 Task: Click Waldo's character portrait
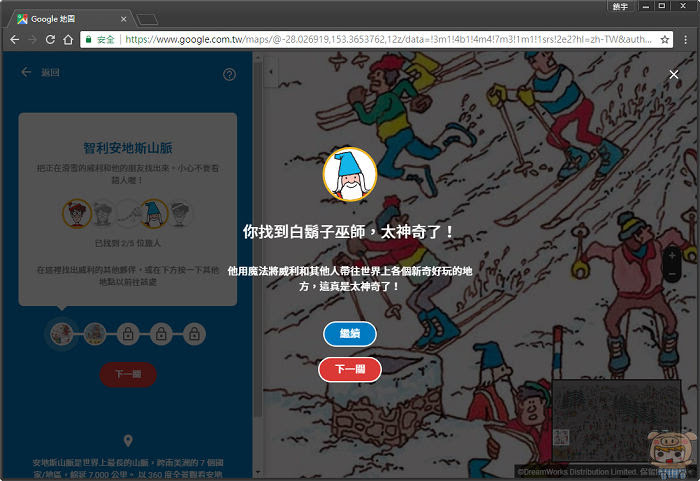pos(77,213)
